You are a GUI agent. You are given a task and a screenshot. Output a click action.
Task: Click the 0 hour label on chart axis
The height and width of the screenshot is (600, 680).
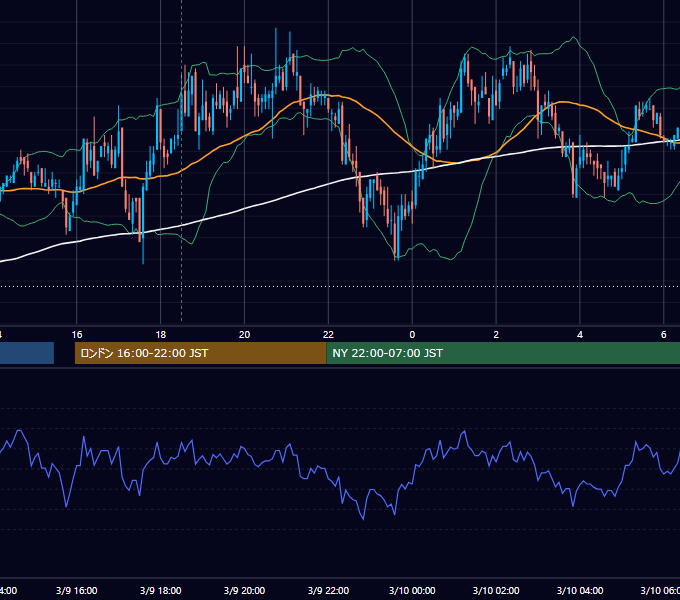click(x=412, y=335)
